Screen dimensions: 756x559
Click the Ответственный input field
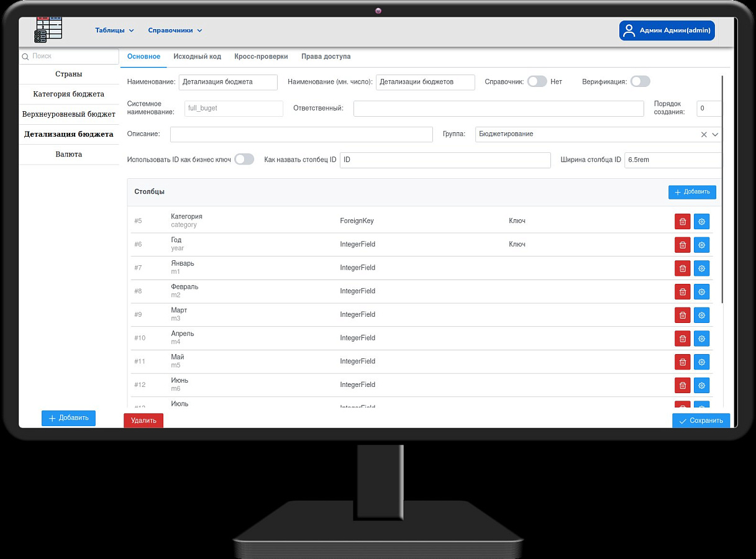(498, 108)
